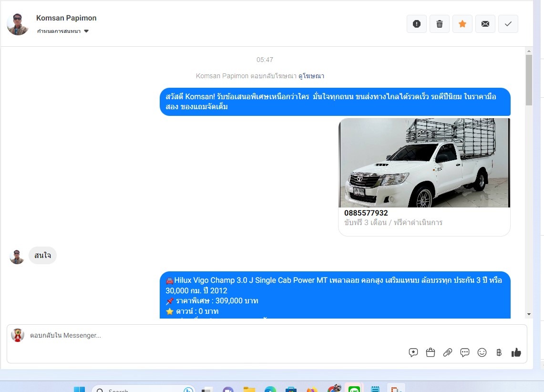Open the ad link in reply notice
The width and height of the screenshot is (544, 392).
tap(311, 76)
